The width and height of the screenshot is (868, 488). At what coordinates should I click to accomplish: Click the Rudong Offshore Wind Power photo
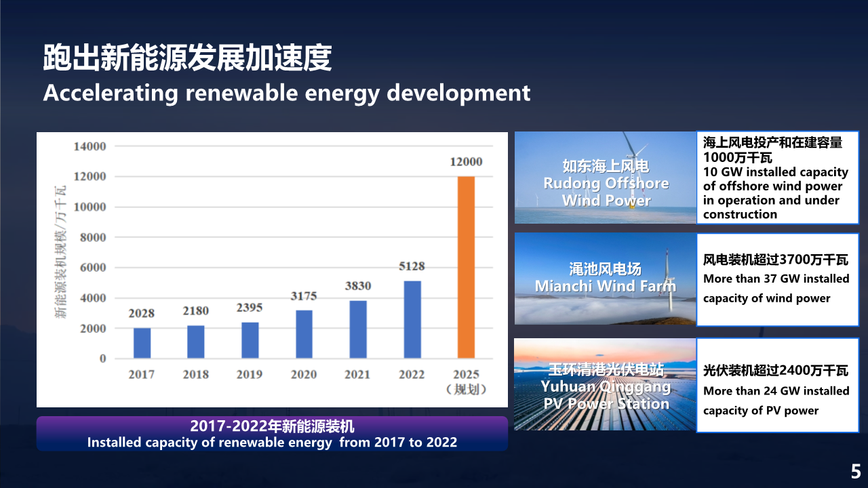pos(605,178)
